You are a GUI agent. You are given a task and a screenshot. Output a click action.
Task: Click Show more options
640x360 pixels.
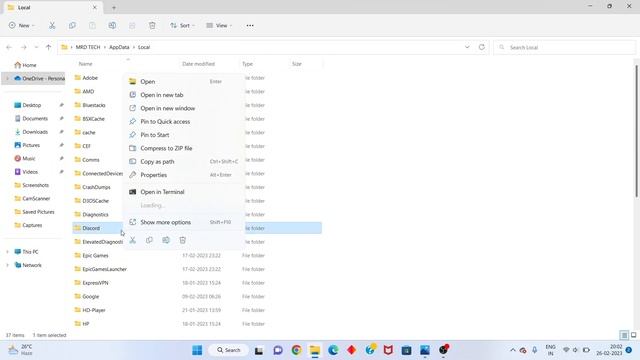[184, 222]
